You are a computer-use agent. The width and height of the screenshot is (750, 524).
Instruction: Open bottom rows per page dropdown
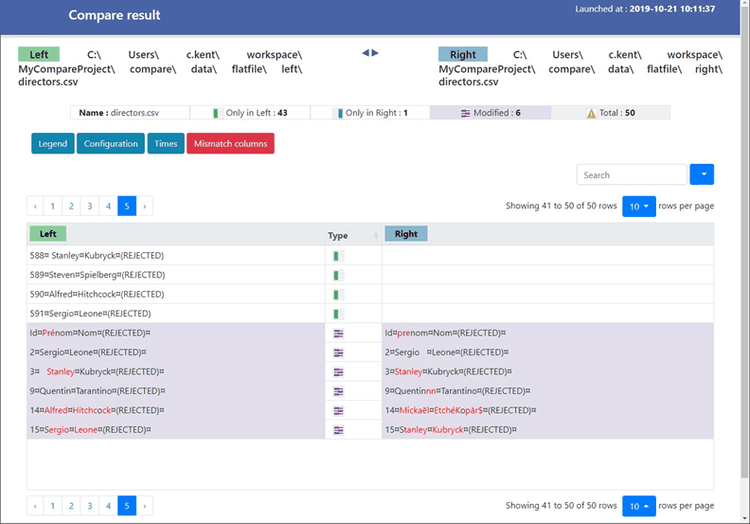coord(639,506)
